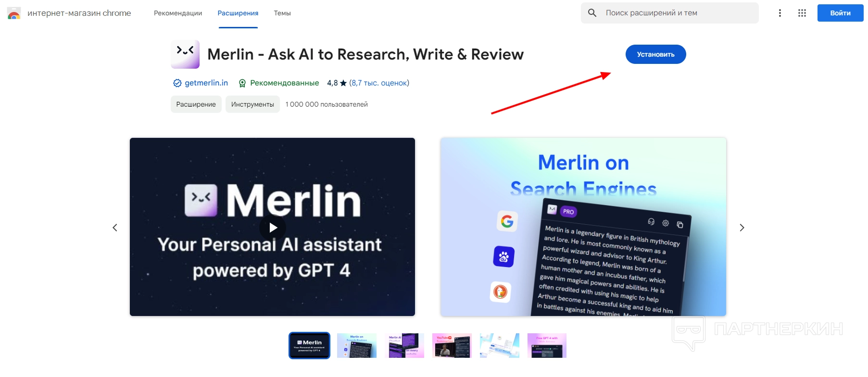Viewport: 868px width, 377px height.
Task: Select the Расширение category chip
Action: pyautogui.click(x=196, y=104)
